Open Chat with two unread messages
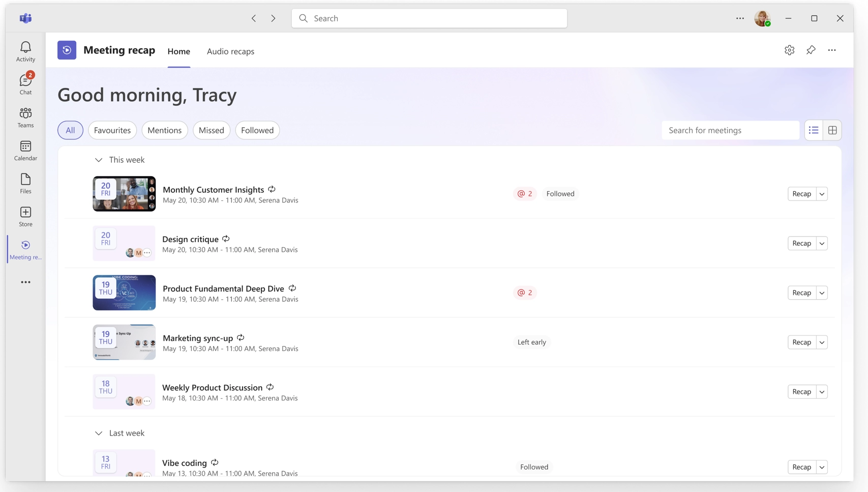The height and width of the screenshot is (492, 868). click(25, 84)
